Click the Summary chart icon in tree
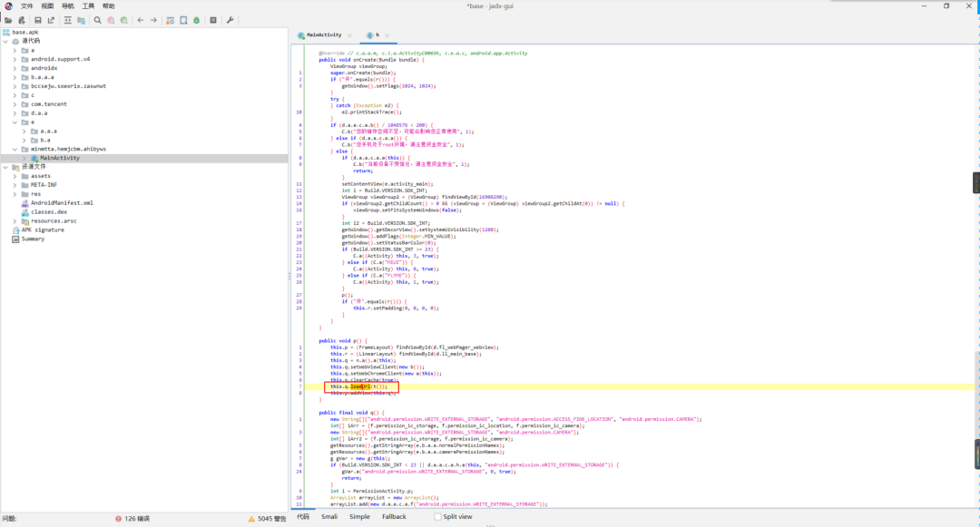The height and width of the screenshot is (527, 980). point(15,239)
